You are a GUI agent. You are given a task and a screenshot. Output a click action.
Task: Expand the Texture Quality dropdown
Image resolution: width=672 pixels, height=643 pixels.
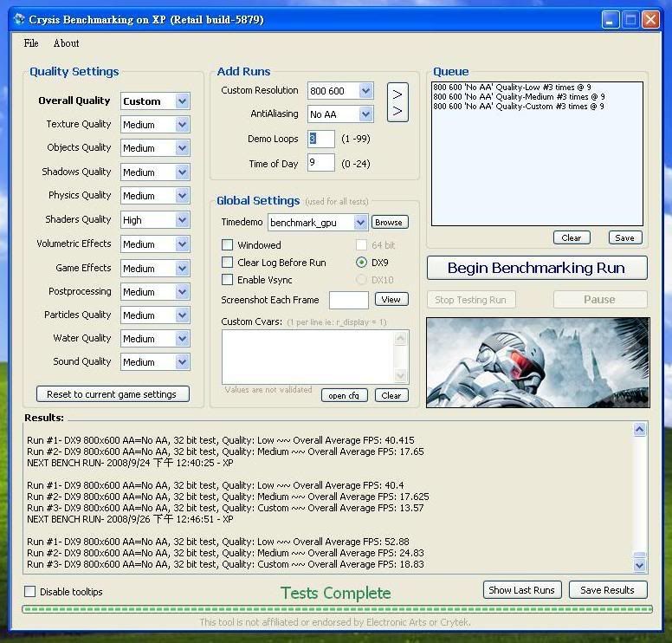(x=183, y=125)
